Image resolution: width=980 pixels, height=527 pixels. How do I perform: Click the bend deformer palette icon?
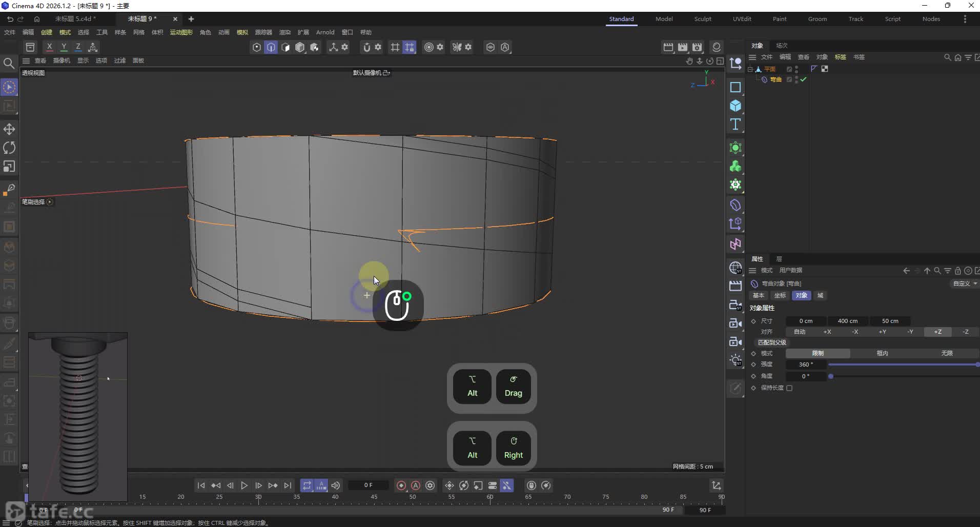tap(736, 205)
